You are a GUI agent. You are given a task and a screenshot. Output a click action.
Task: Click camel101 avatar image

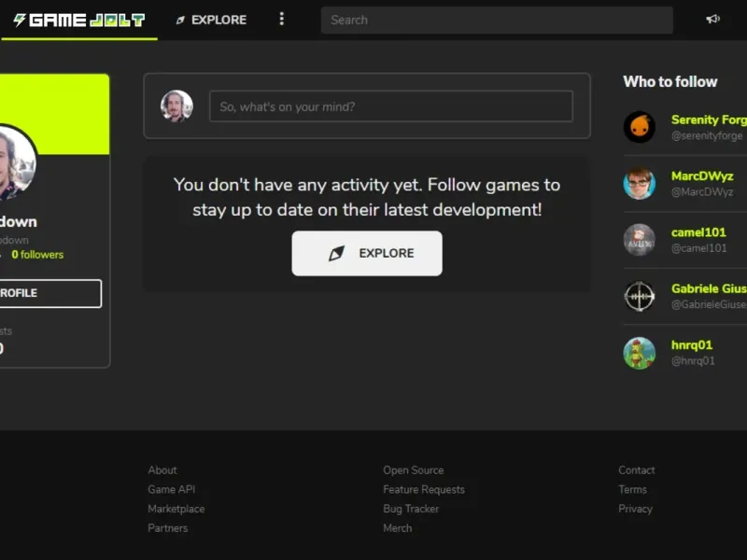640,240
